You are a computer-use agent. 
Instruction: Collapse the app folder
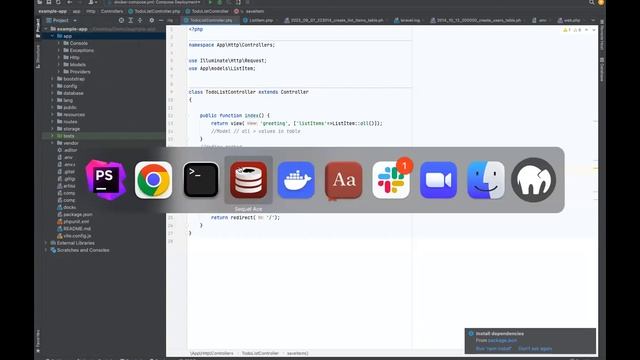53,36
